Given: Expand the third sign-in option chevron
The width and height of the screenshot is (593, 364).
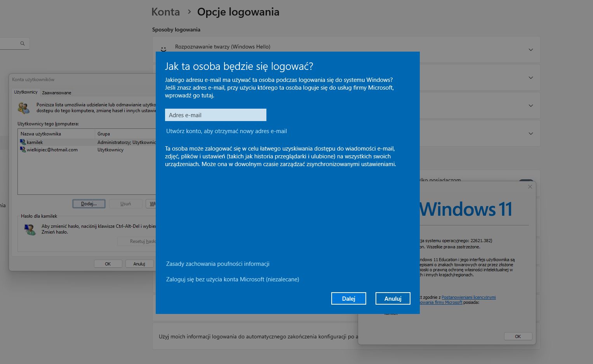Looking at the screenshot, I should tap(531, 106).
